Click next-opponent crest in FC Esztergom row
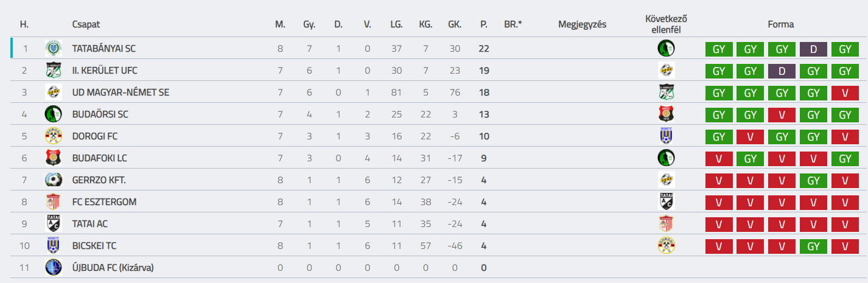Image resolution: width=868 pixels, height=283 pixels. (667, 202)
